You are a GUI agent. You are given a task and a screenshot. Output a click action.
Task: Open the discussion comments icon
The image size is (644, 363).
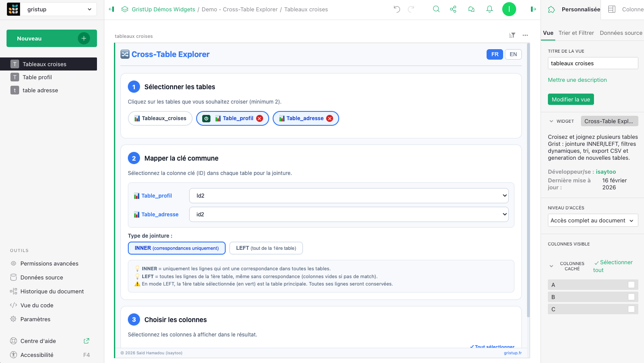point(471,9)
